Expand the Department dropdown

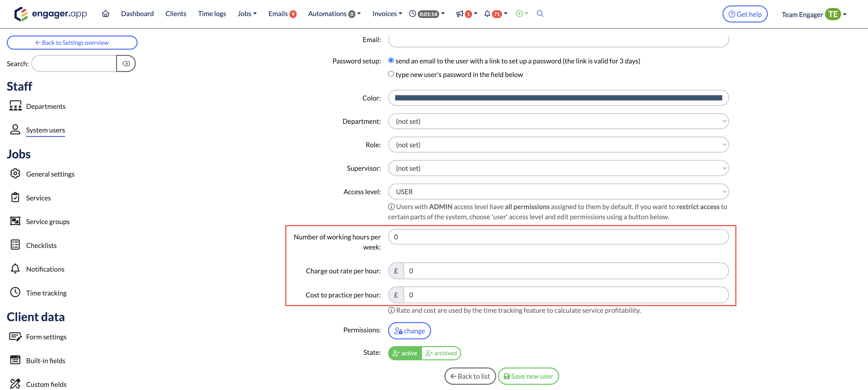pyautogui.click(x=558, y=121)
